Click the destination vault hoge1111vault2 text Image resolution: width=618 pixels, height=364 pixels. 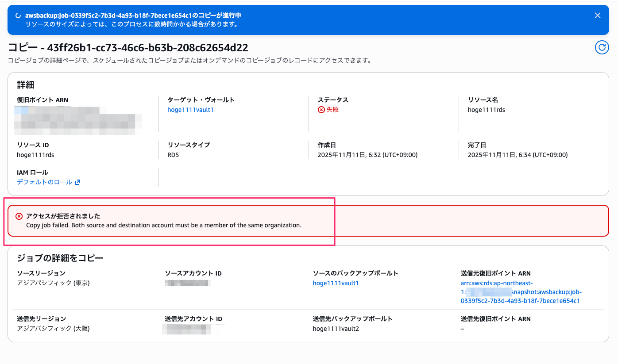[336, 329]
